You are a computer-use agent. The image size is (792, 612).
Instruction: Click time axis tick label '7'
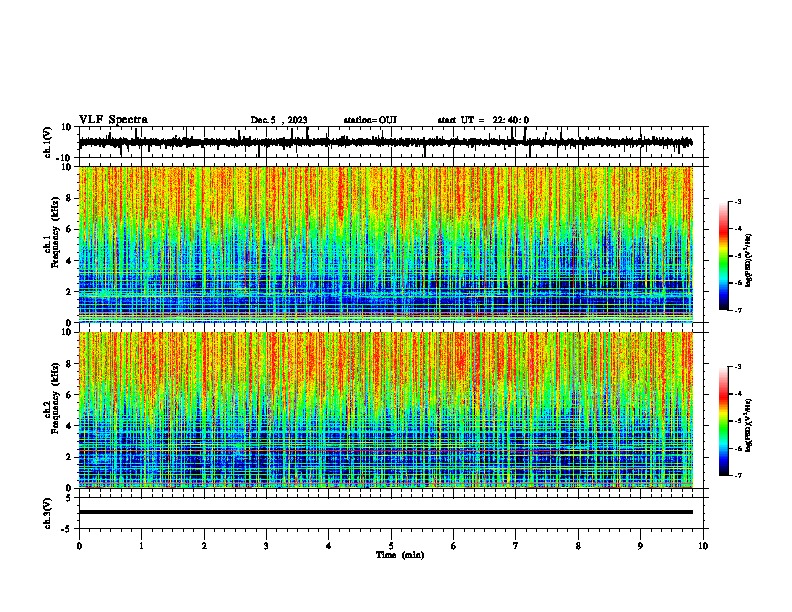pos(516,546)
